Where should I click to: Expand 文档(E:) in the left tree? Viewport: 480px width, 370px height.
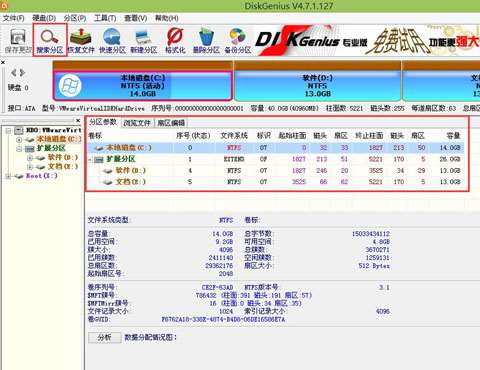coord(30,166)
